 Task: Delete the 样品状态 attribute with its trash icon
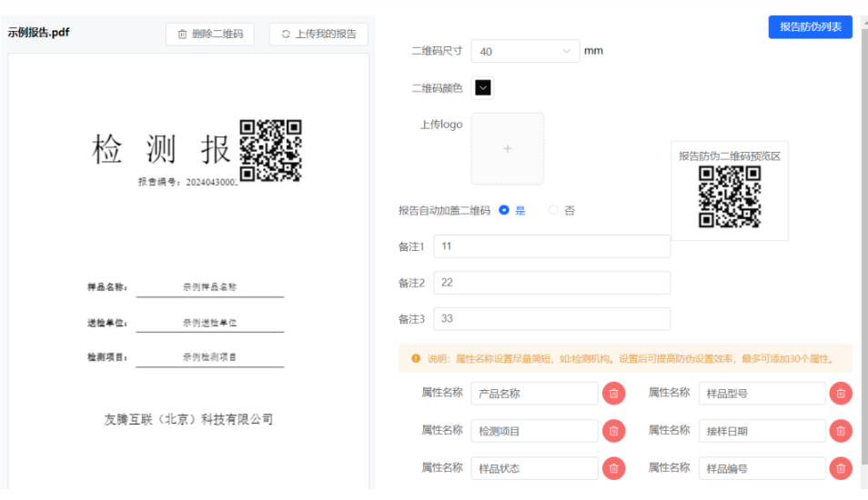[x=613, y=468]
